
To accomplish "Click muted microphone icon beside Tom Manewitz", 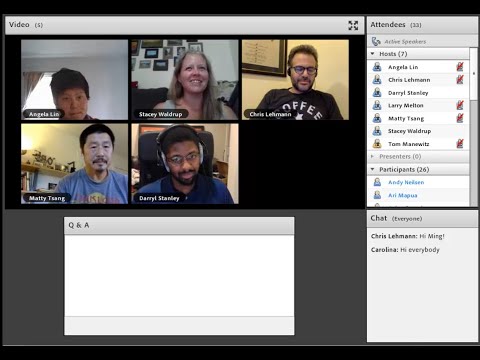I will tap(460, 144).
